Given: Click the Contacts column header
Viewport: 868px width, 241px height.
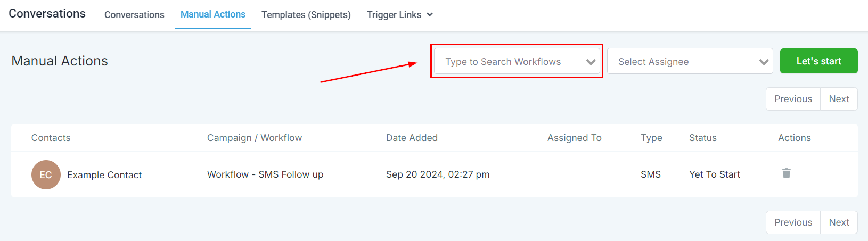Looking at the screenshot, I should (x=51, y=138).
